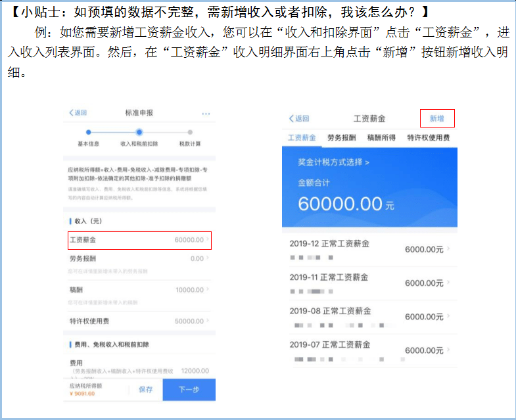
Task: Tap chevron on 2019-07 正常工资薪金 entry
Action: [x=449, y=350]
